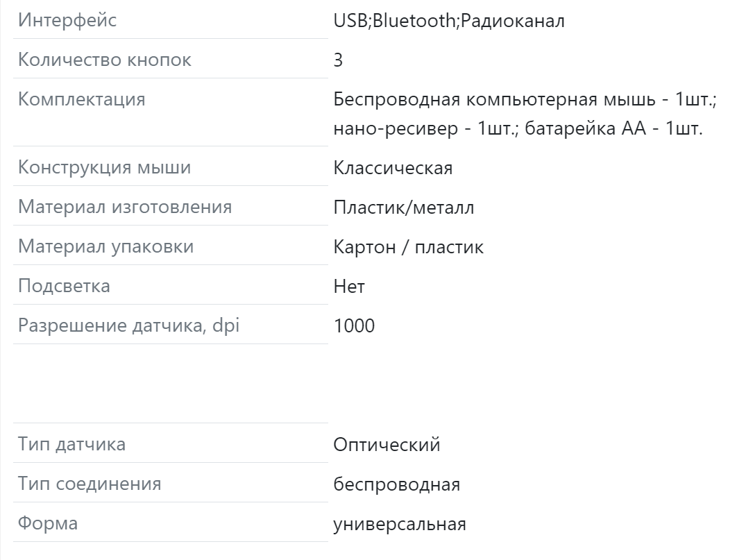Select the button count value 3
Screen dimensions: 737x560
tap(338, 60)
